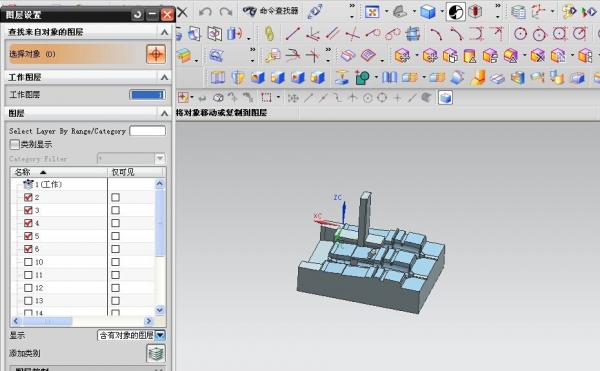Click the reset icon in dialog title bar
Screen dimensions: 600x371
137,15
